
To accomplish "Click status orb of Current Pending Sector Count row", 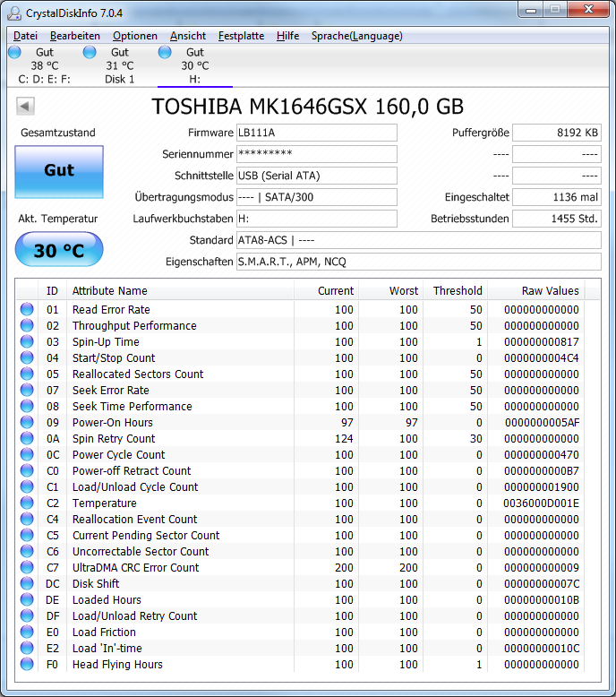I will click(27, 535).
